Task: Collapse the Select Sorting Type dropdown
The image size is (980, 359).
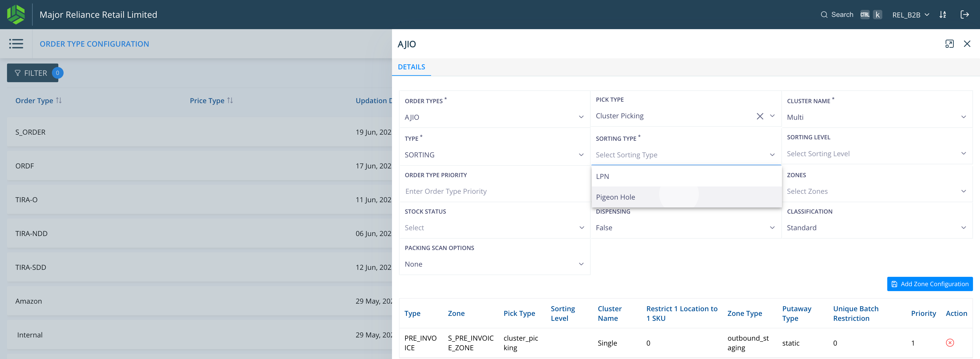Action: click(x=772, y=155)
